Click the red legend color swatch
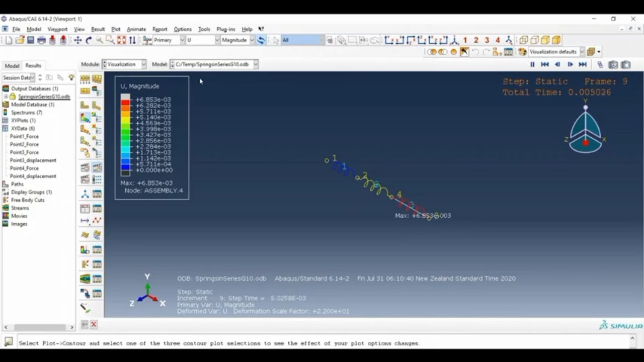The height and width of the screenshot is (362, 644). [125, 103]
